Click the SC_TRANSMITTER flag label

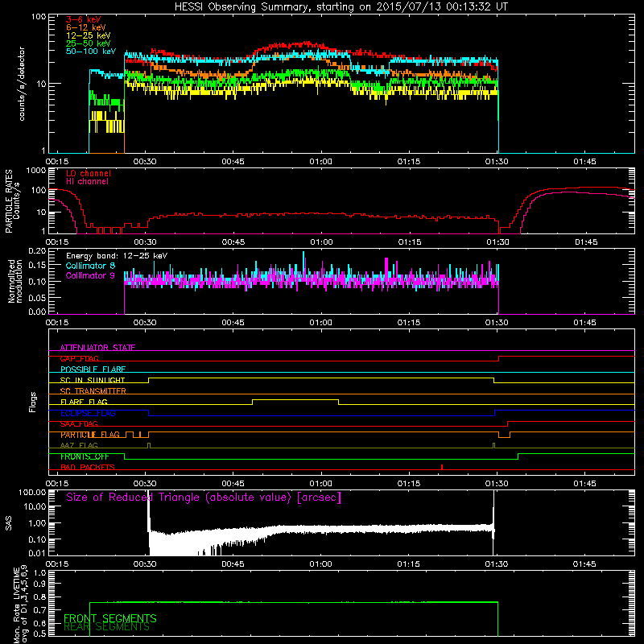(x=93, y=391)
